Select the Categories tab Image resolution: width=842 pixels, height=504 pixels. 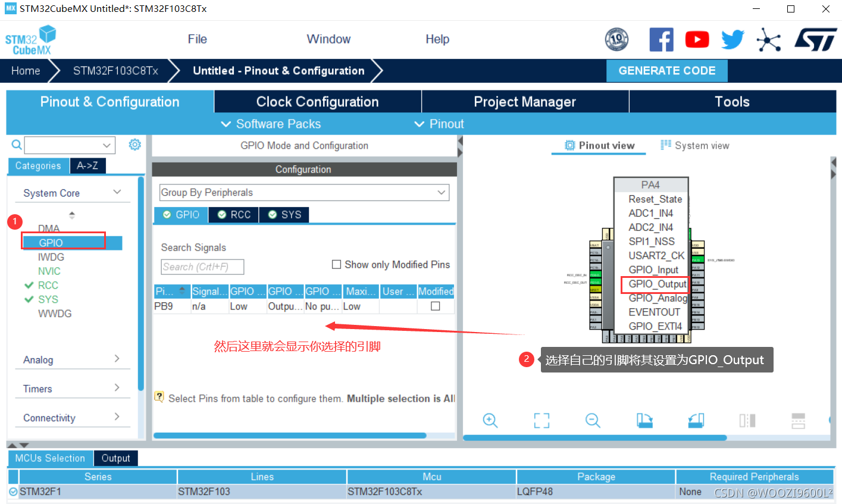38,166
